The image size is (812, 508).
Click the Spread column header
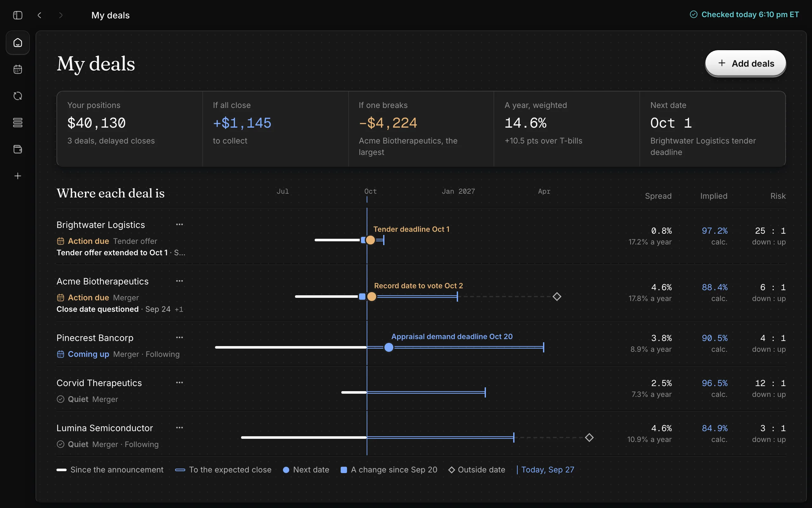658,196
